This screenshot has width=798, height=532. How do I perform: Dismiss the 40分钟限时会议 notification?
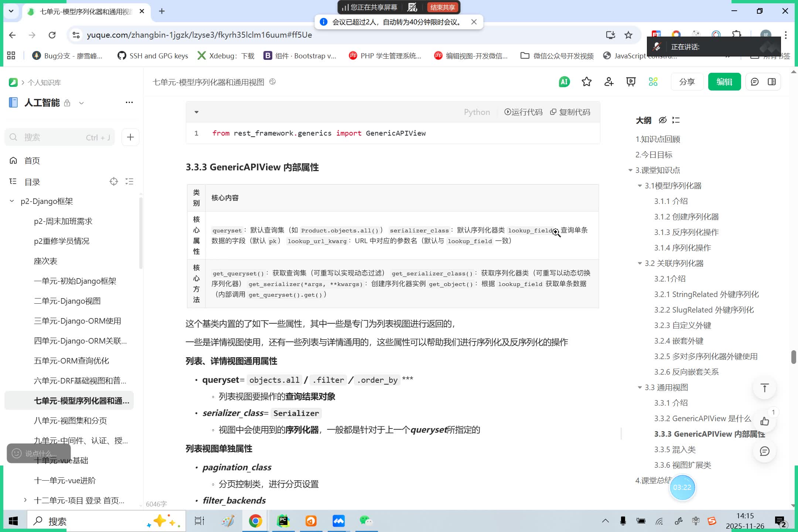click(x=474, y=22)
